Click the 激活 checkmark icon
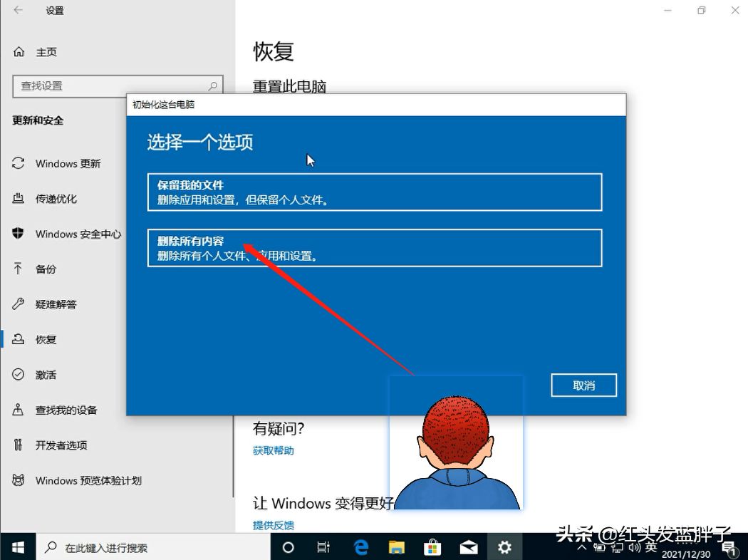Screen dimensions: 748x560 (x=18, y=375)
